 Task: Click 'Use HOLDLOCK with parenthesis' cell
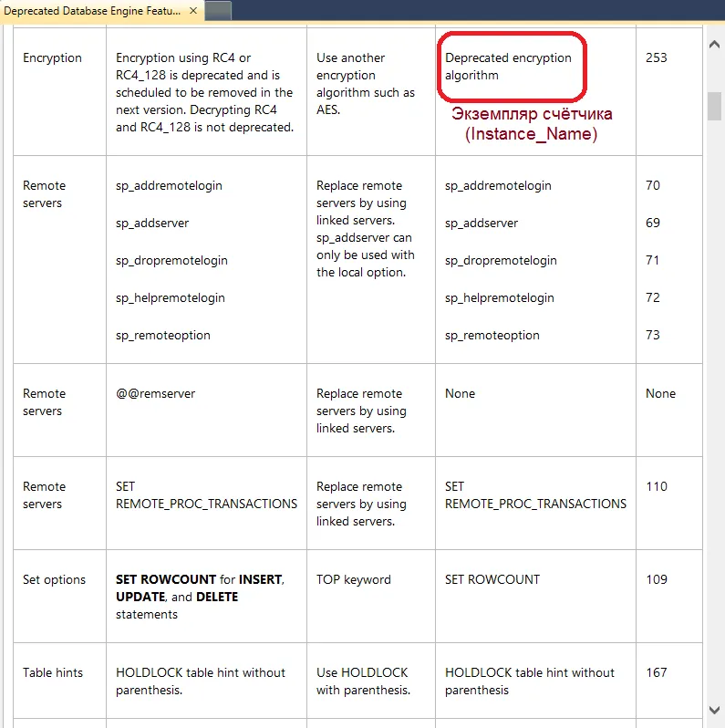click(x=360, y=681)
